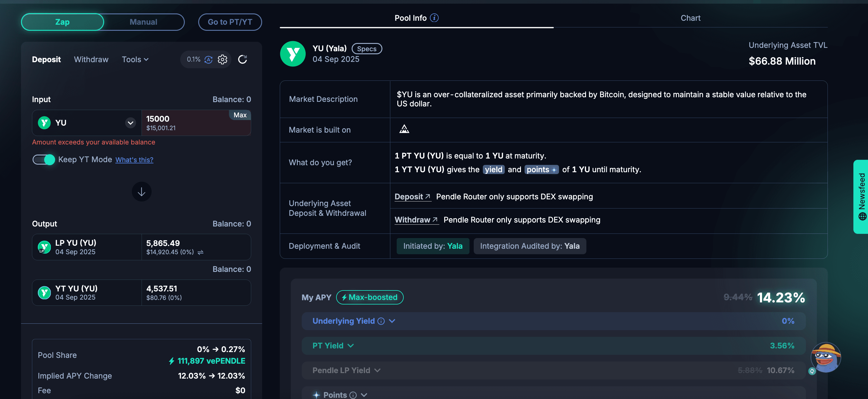Click the LP YU (YU) token icon
The image size is (868, 399).
[x=44, y=247]
